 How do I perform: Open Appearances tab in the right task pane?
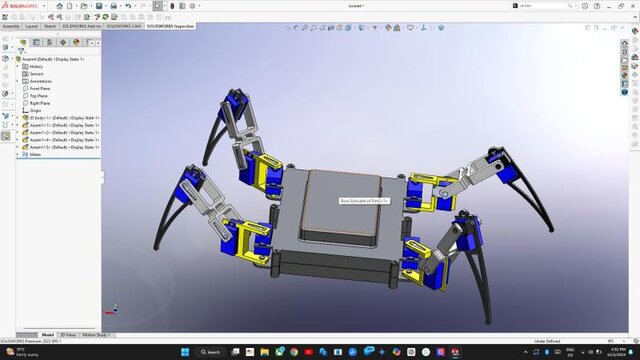[x=624, y=76]
